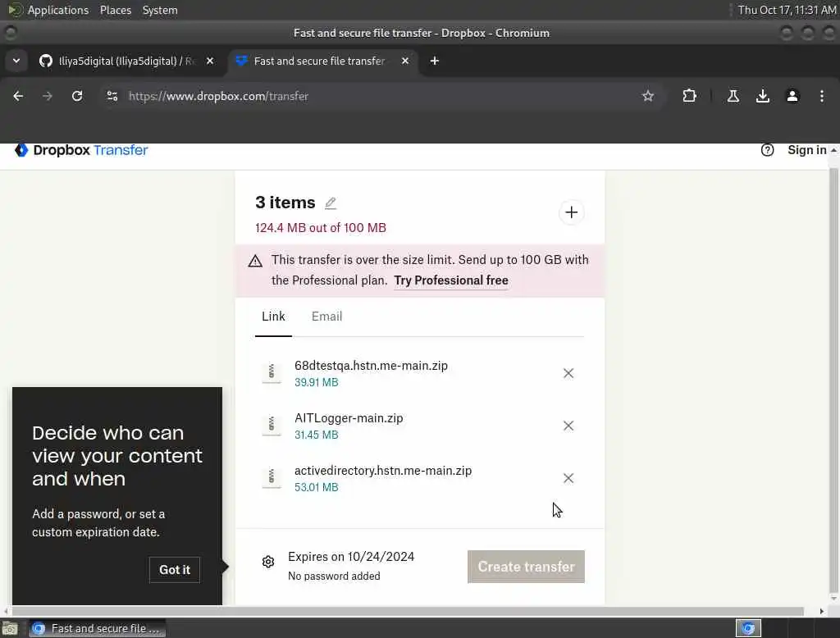Screen dimensions: 840x638
Task: Click the 53.01 MB size text
Action: [316, 487]
